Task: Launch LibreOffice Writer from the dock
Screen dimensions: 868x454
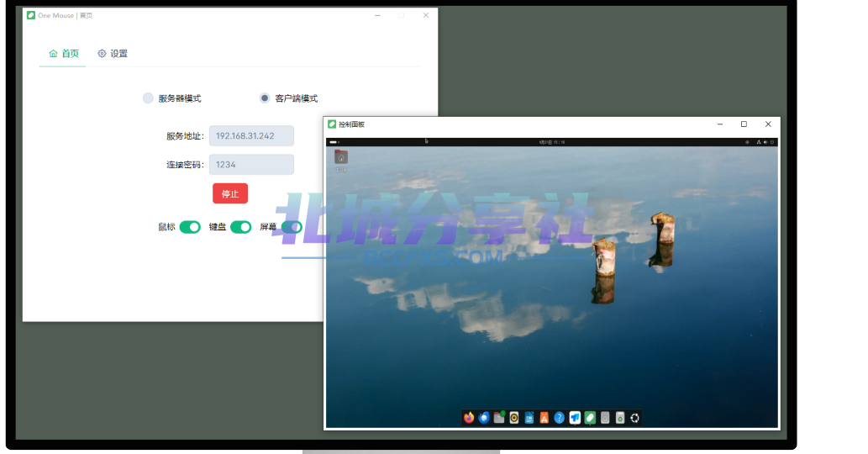Action: coord(529,418)
